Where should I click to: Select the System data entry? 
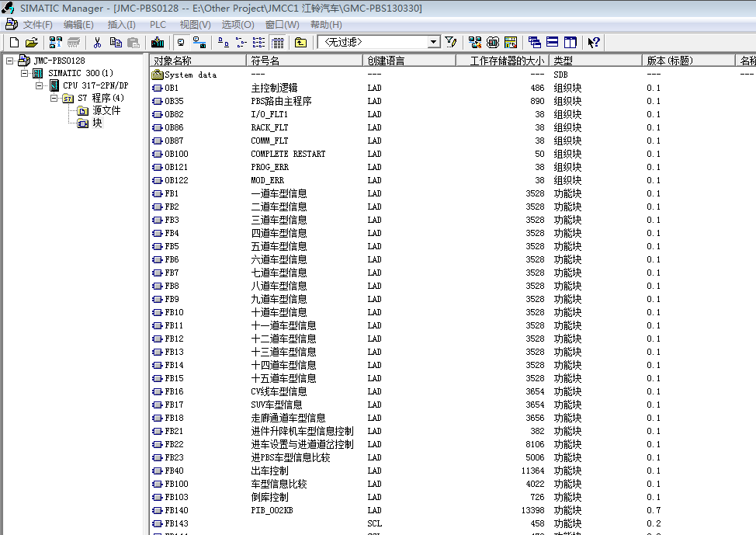coord(184,75)
